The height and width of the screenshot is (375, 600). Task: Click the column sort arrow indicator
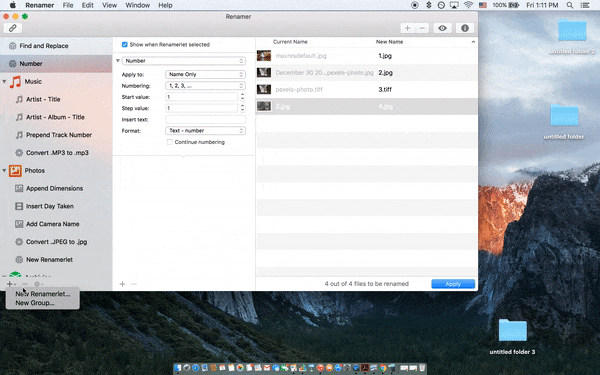click(x=473, y=42)
